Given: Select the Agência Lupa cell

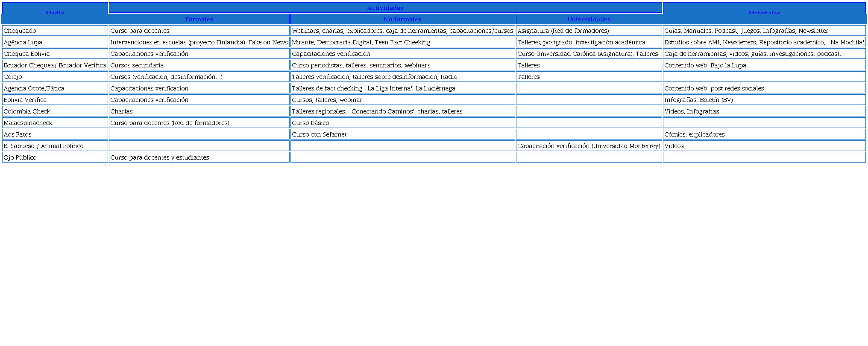Looking at the screenshot, I should [55, 42].
